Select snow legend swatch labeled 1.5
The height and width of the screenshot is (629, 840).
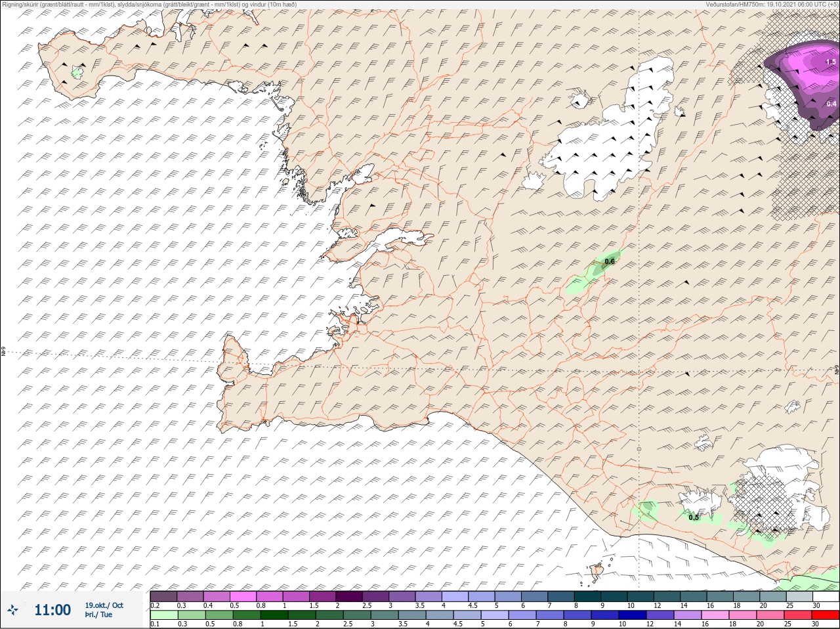click(x=322, y=596)
